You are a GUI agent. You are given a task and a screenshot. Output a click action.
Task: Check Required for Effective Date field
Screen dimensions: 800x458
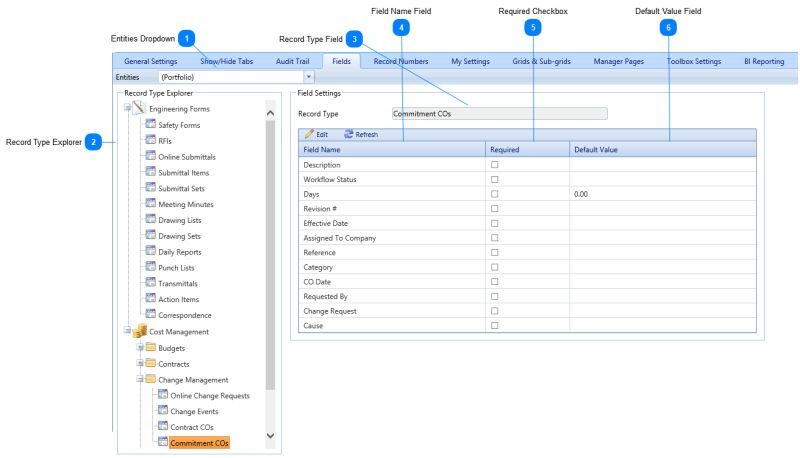494,223
